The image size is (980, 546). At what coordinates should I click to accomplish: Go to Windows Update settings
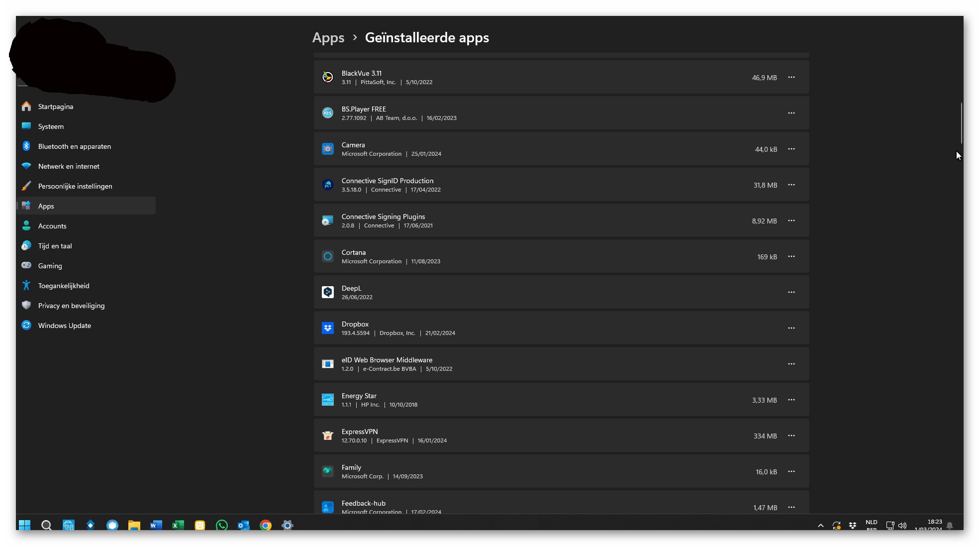coord(64,326)
